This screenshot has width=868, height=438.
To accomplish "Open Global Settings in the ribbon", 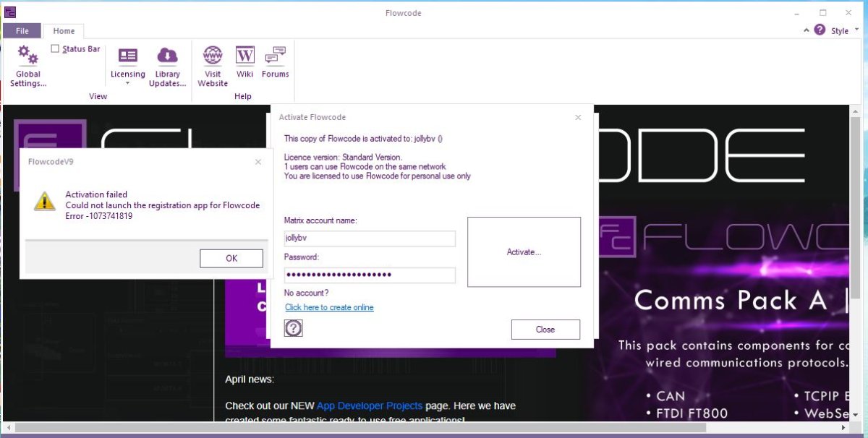I will click(x=27, y=65).
